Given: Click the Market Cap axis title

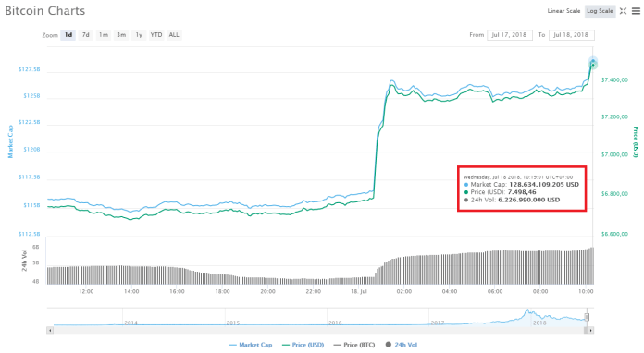Looking at the screenshot, I should [10, 142].
